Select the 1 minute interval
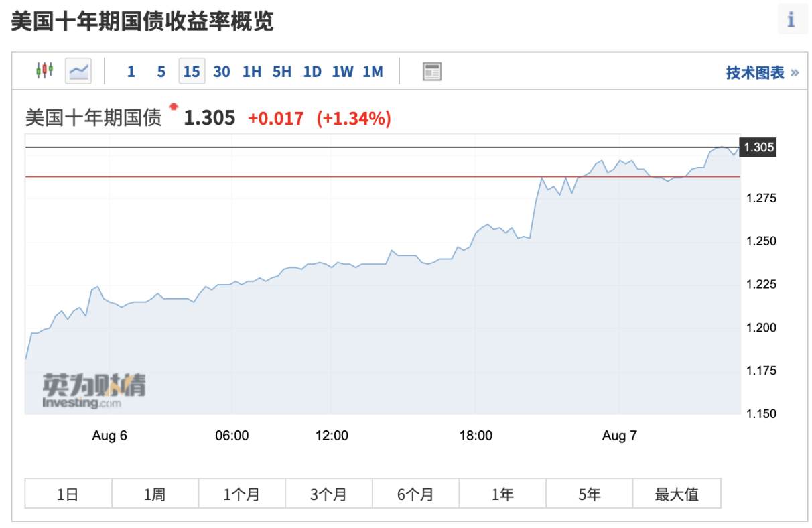The height and width of the screenshot is (528, 812). (131, 72)
